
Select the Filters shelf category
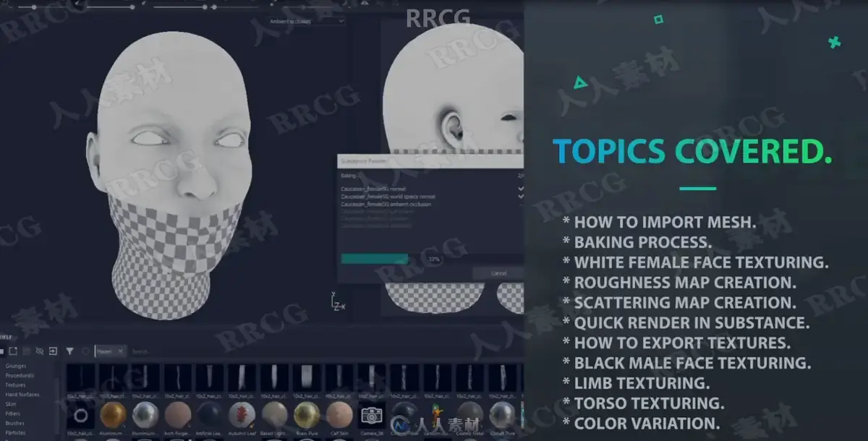(x=14, y=414)
